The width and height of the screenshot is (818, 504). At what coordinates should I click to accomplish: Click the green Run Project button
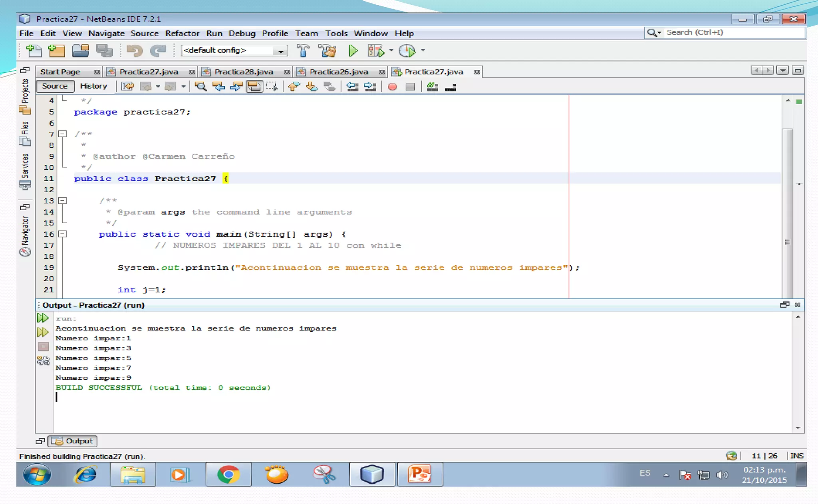tap(353, 51)
